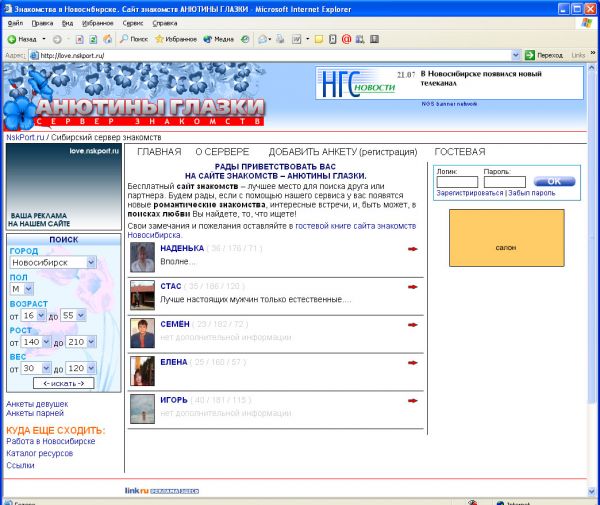600x505 pixels.
Task: Click the Forward navigation arrow icon
Action: 57,39
